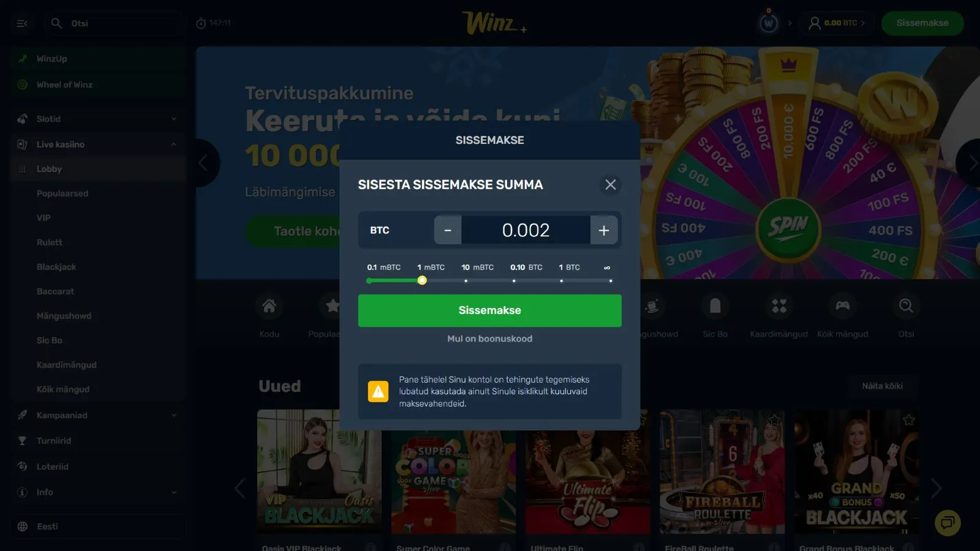Click the Winz W coin icon

[769, 23]
